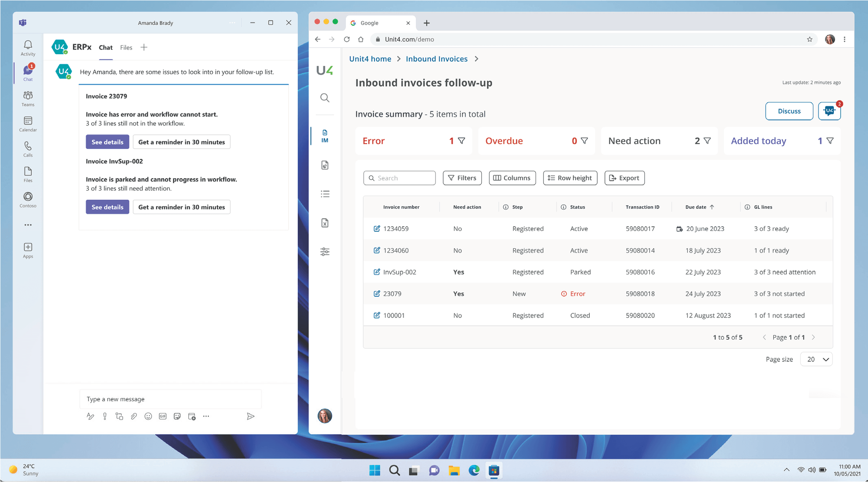The width and height of the screenshot is (868, 482).
Task: Expand breadcrumb chevron after Inbound Invoices
Action: coord(476,59)
